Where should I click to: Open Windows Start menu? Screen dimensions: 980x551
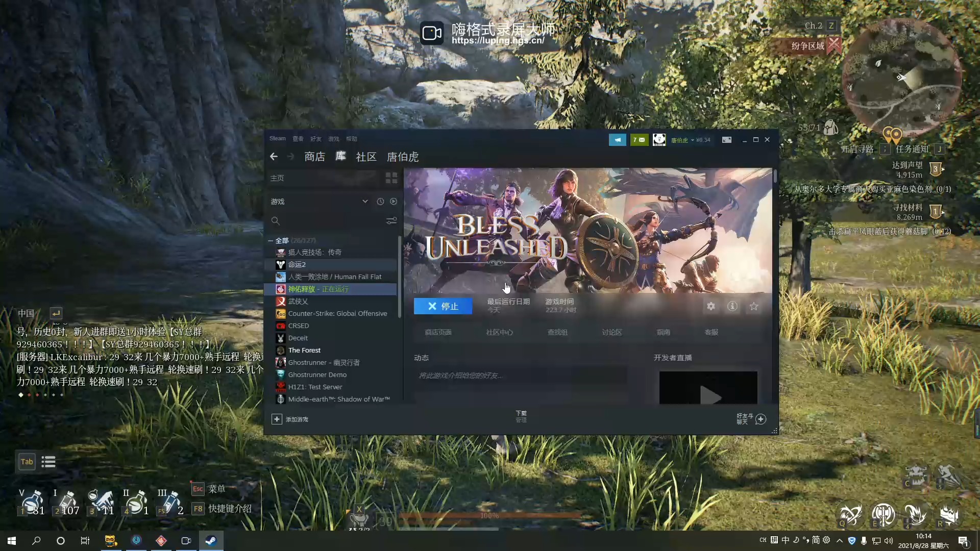pyautogui.click(x=12, y=541)
